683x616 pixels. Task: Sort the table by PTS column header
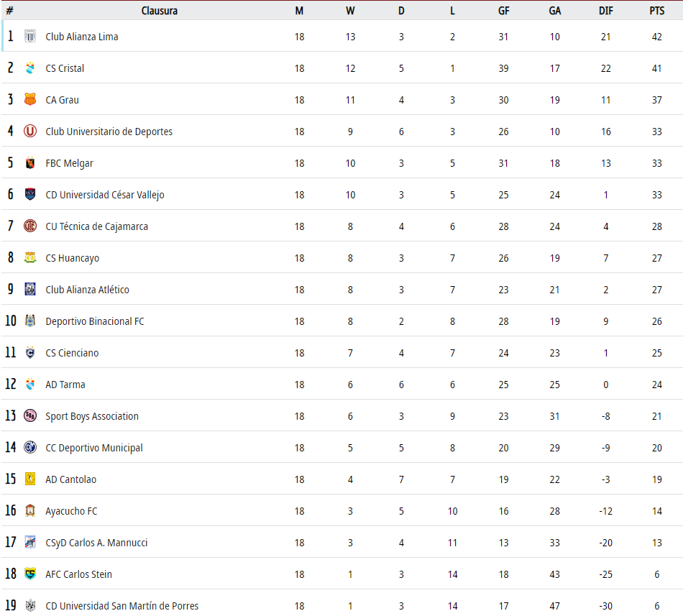(x=656, y=11)
